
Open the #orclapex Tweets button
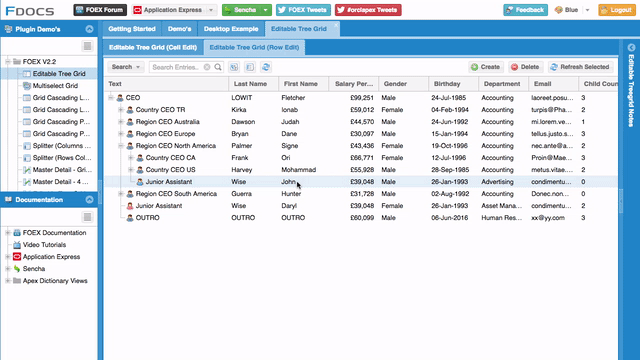(x=368, y=10)
